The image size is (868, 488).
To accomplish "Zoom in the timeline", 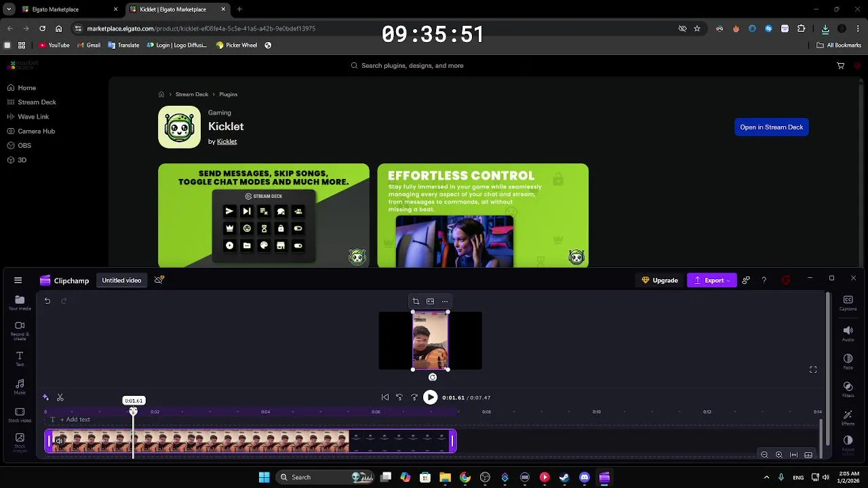I will (779, 455).
